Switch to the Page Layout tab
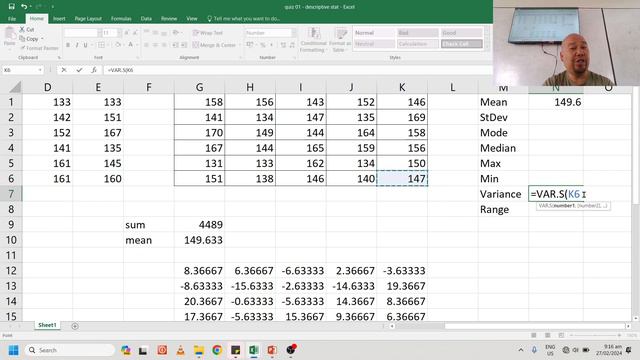The image size is (640, 360). (88, 18)
